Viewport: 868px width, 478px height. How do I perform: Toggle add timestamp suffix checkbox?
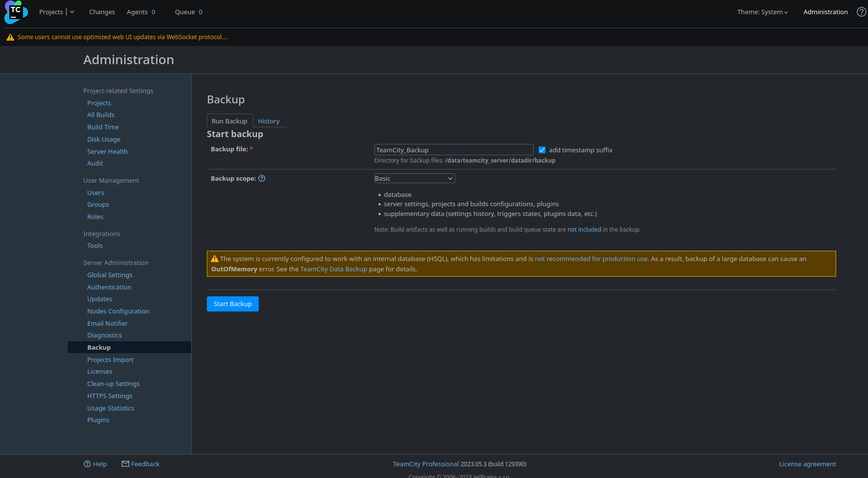pyautogui.click(x=542, y=150)
